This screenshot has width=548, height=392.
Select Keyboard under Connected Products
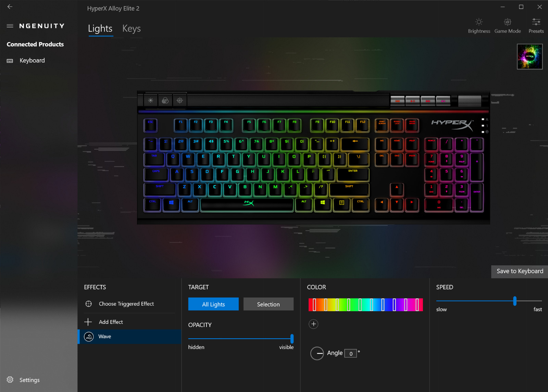(32, 61)
